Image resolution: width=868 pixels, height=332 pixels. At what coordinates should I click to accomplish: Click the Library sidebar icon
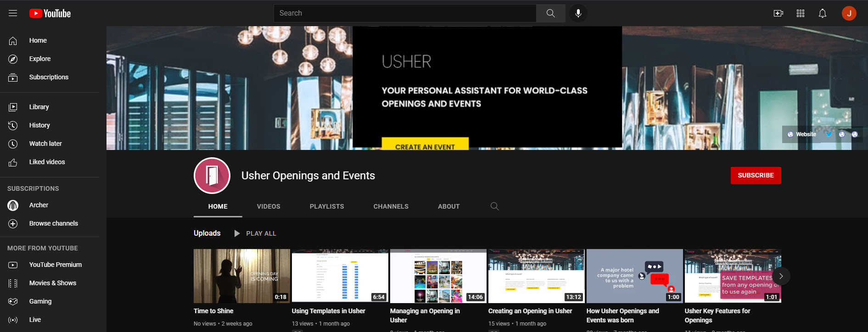tap(13, 107)
